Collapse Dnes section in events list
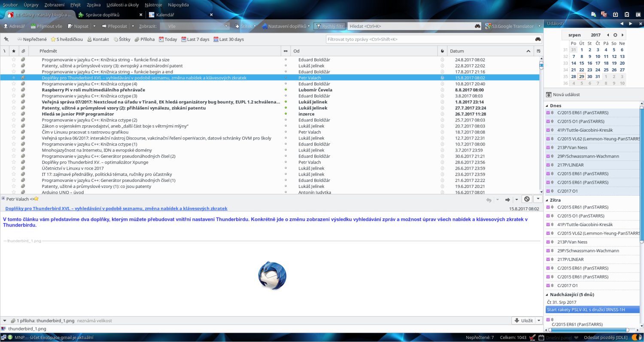The height and width of the screenshot is (342, 644). coord(547,106)
